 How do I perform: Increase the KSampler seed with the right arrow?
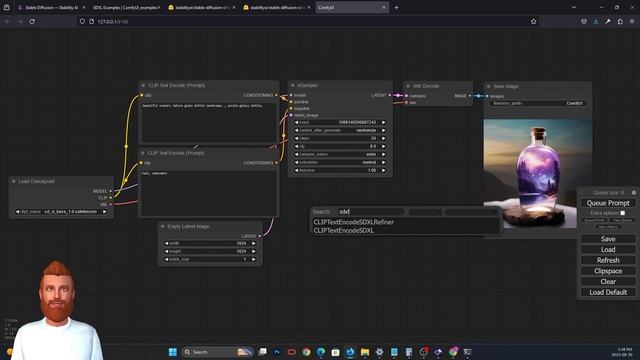point(384,122)
